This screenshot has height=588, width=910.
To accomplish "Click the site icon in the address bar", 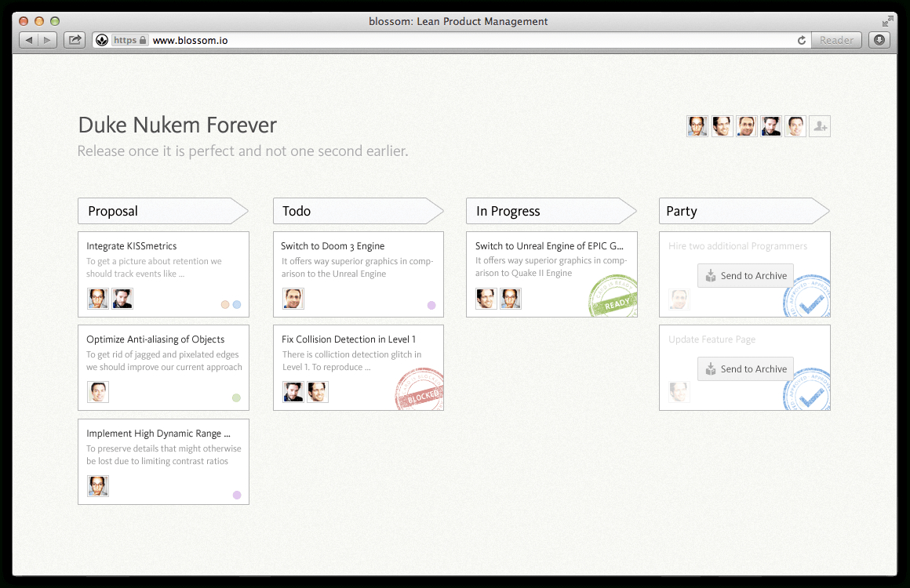I will click(x=101, y=40).
